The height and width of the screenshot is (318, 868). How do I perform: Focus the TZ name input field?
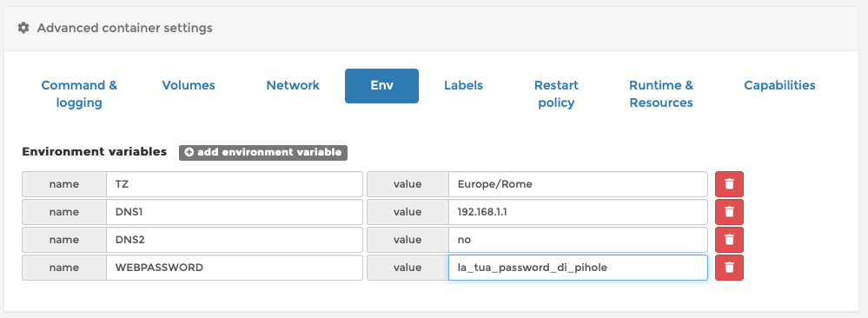pyautogui.click(x=235, y=184)
